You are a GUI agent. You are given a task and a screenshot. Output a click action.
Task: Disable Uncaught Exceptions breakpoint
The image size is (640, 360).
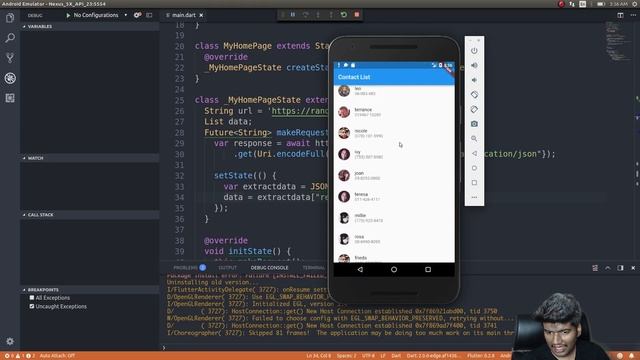pos(32,306)
